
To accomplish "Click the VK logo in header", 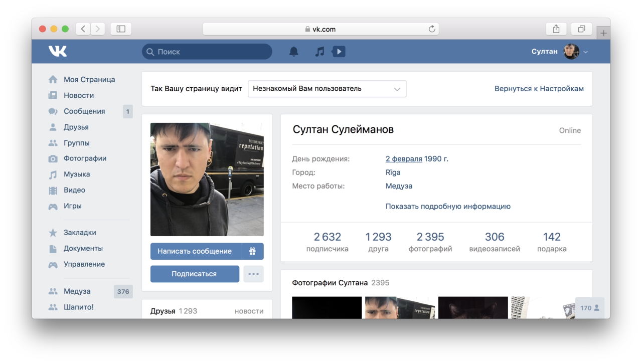I will click(58, 51).
